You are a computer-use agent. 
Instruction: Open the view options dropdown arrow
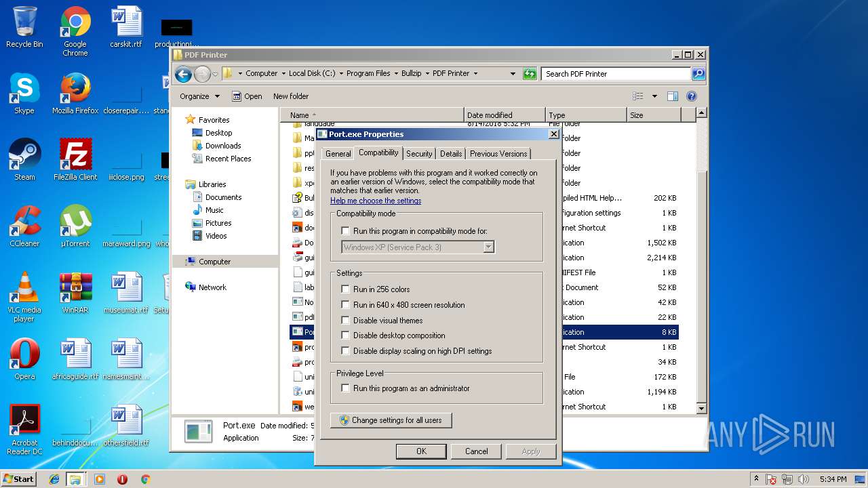coord(654,96)
